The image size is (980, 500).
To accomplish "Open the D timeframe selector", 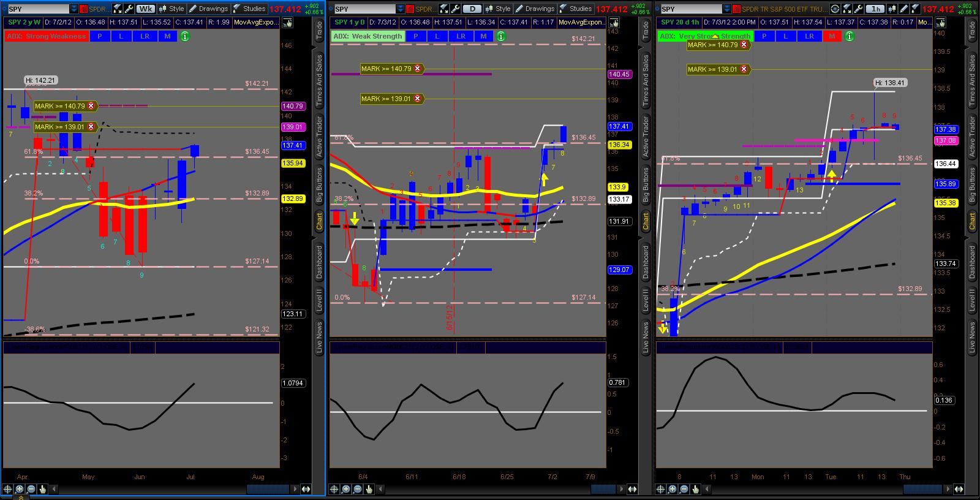I will (472, 9).
